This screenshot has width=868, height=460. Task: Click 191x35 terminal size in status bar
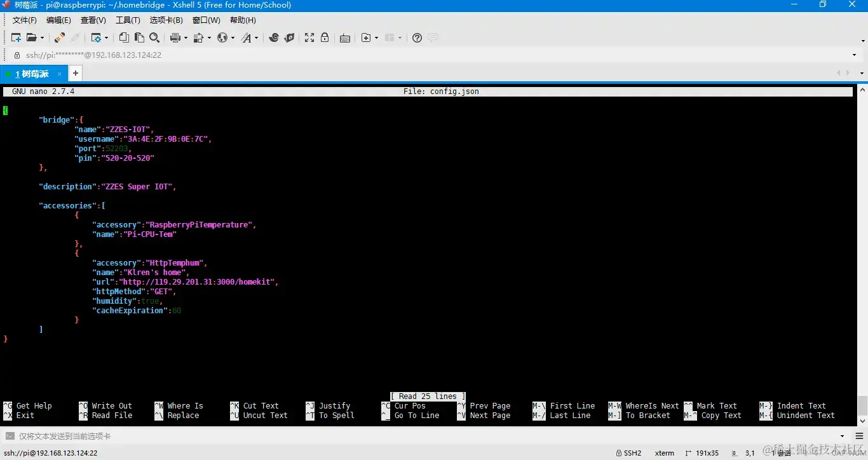pos(702,453)
